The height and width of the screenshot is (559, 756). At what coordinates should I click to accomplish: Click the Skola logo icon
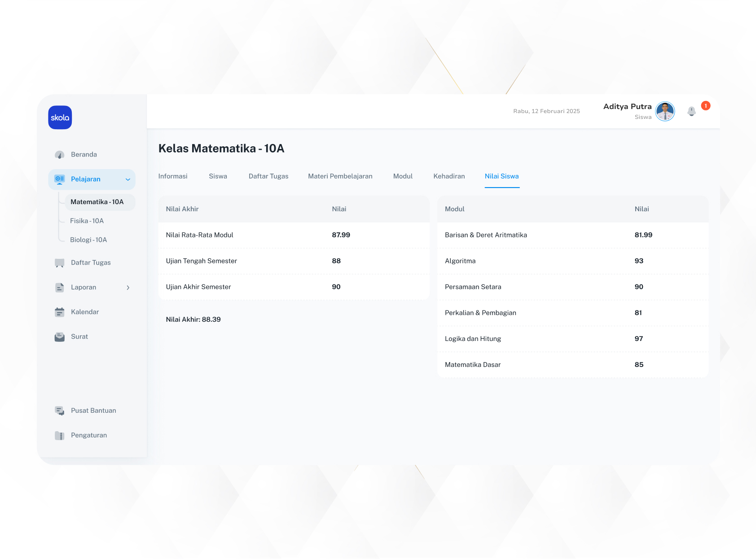(60, 118)
